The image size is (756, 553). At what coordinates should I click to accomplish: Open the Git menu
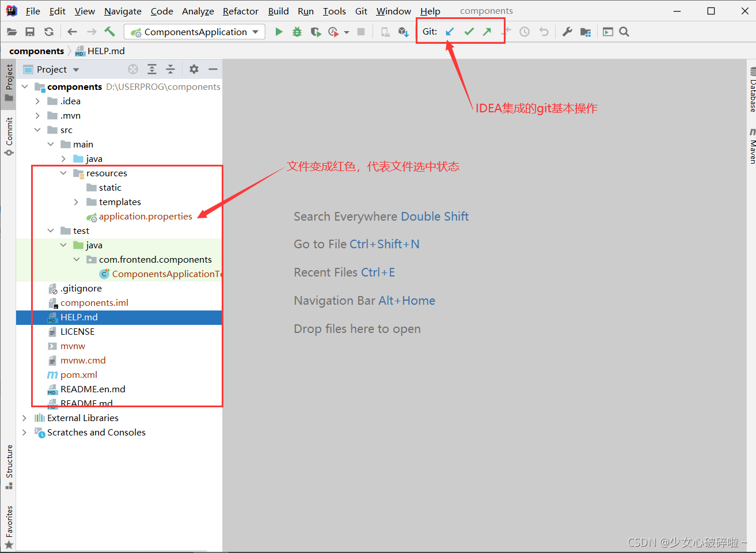[x=361, y=11]
